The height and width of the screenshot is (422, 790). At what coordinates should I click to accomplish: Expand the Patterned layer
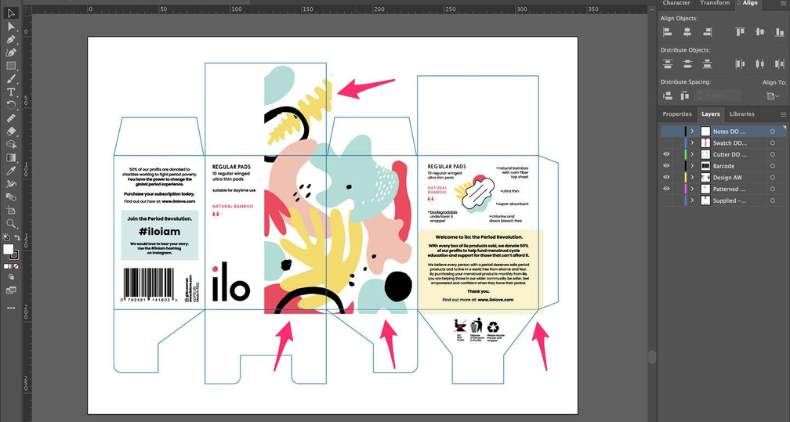(x=692, y=189)
